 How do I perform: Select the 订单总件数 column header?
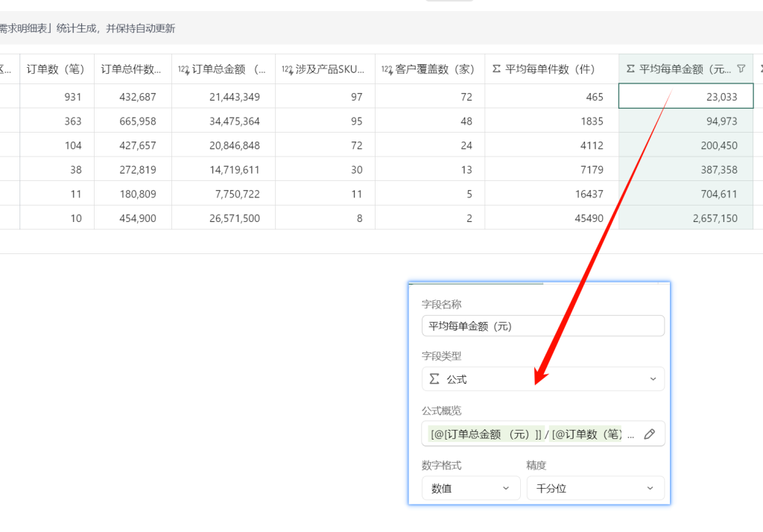click(x=133, y=69)
